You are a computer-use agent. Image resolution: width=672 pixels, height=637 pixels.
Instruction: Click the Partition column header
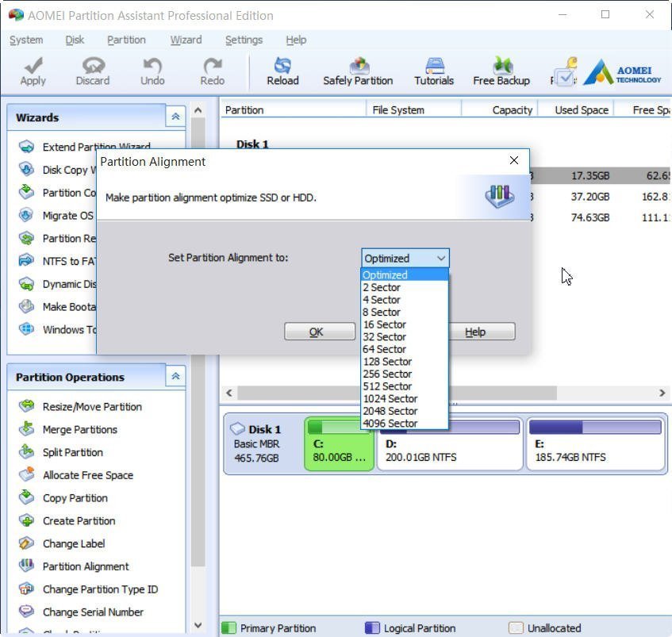tap(294, 110)
